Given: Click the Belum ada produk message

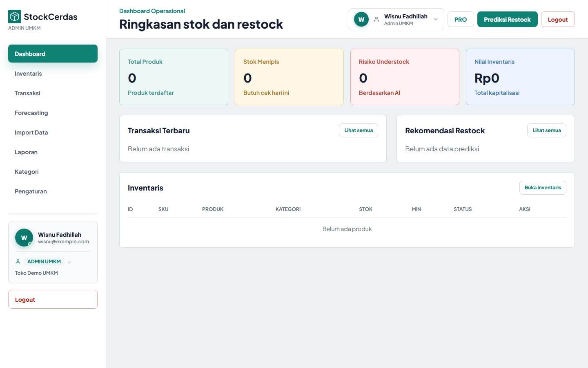Looking at the screenshot, I should point(347,229).
